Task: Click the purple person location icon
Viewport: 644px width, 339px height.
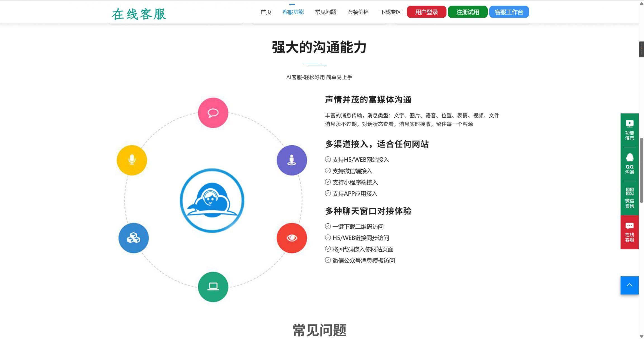Action: pos(292,160)
